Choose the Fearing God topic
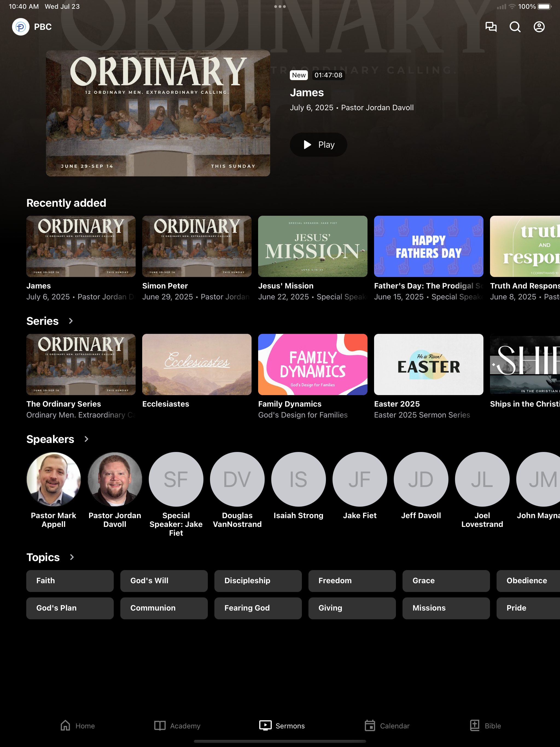560x747 pixels. [258, 608]
